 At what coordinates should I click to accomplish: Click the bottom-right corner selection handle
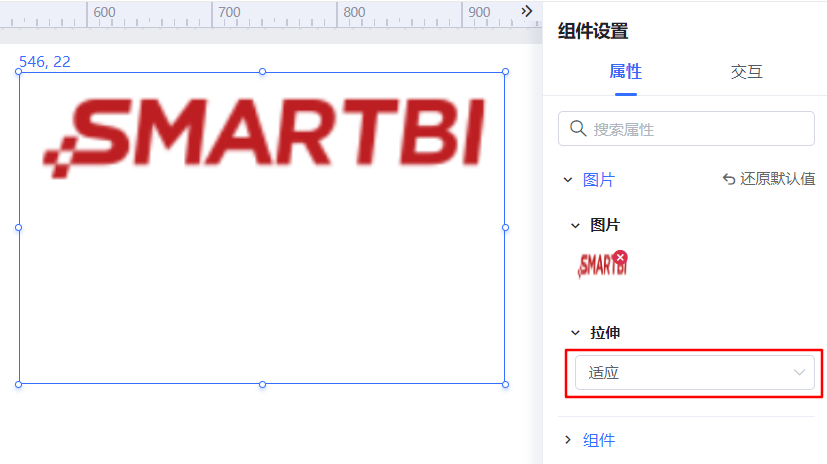[x=505, y=384]
